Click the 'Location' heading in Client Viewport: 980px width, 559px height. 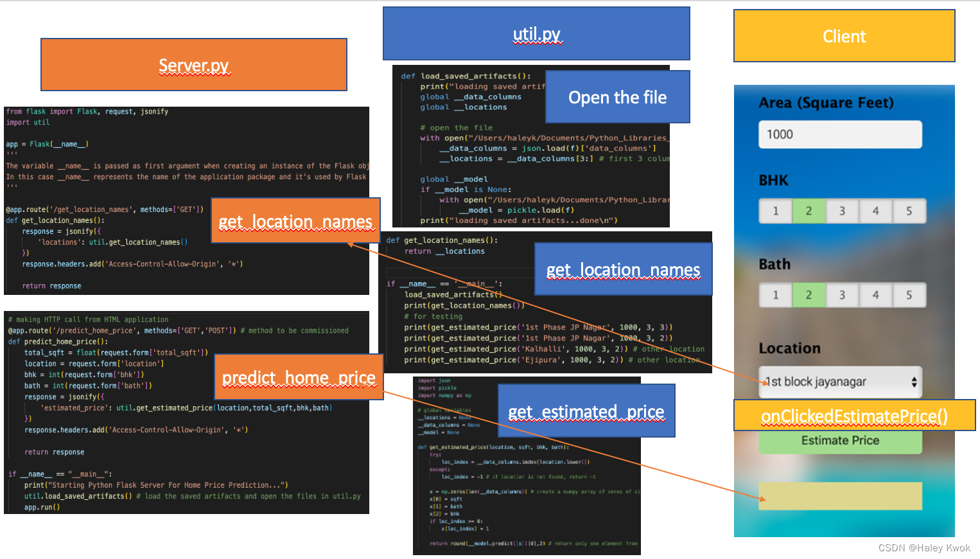click(789, 348)
